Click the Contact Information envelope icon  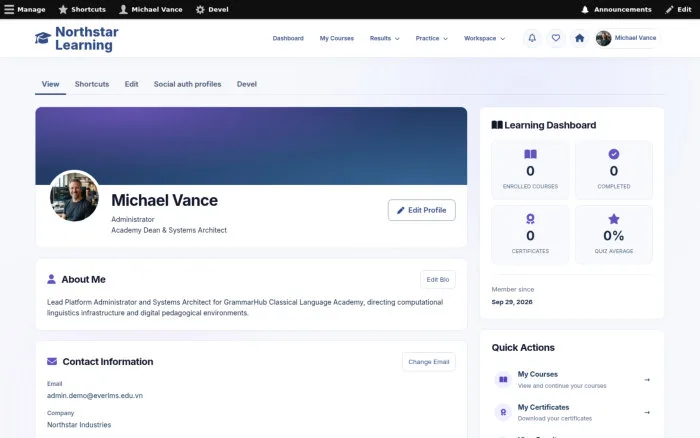tap(52, 361)
